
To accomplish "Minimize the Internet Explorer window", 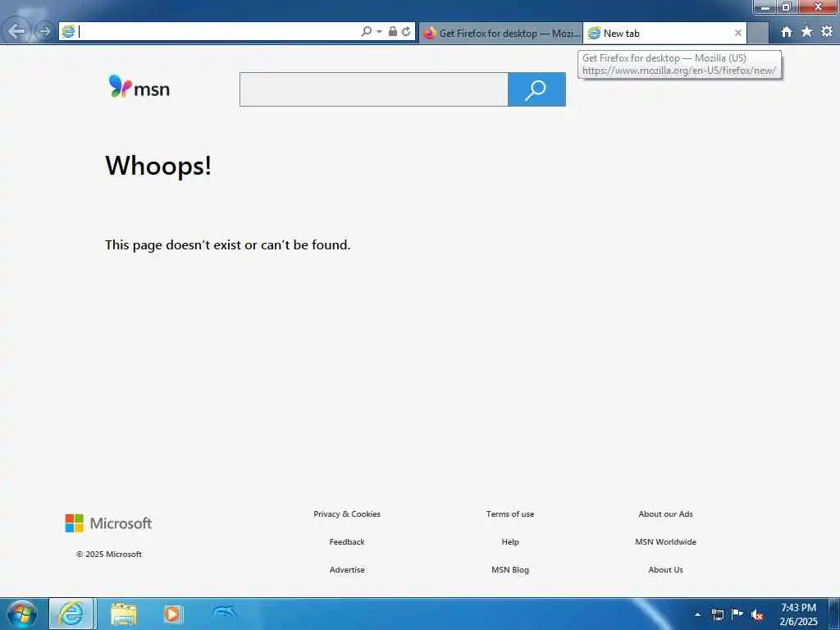I will pos(765,7).
